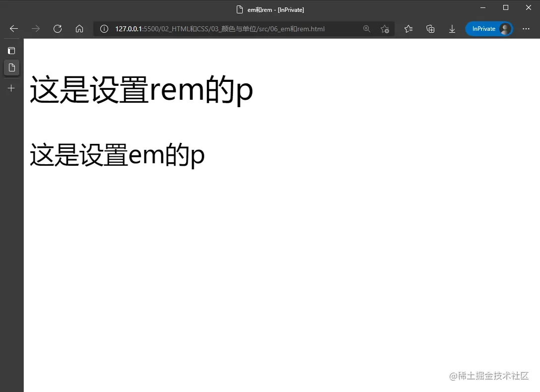
Task: View site information for 127.0.0.1
Action: pos(104,29)
